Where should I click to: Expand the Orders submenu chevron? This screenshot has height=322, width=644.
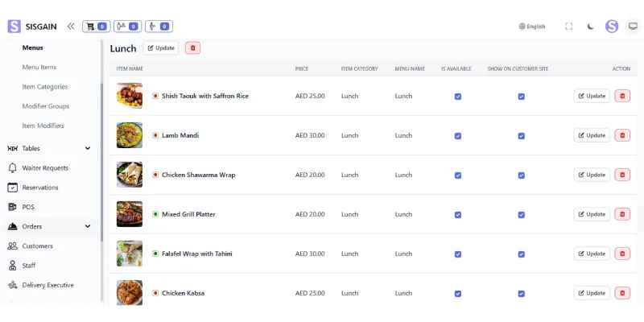pyautogui.click(x=88, y=226)
